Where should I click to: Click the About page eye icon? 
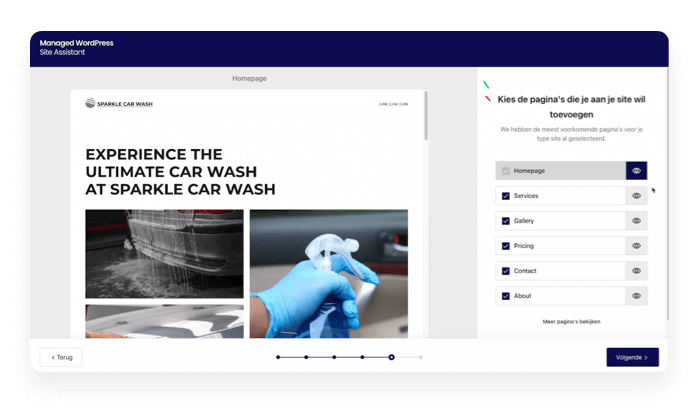coord(636,296)
